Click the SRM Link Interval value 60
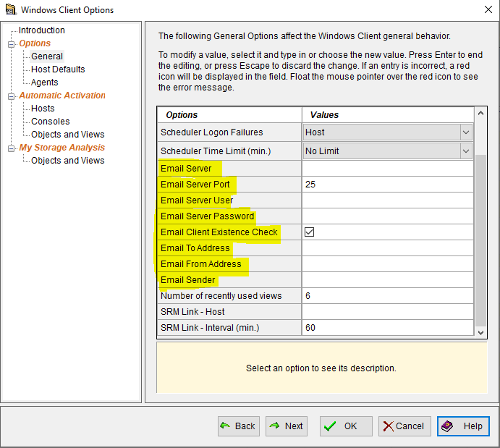This screenshot has width=500, height=448. [x=387, y=328]
